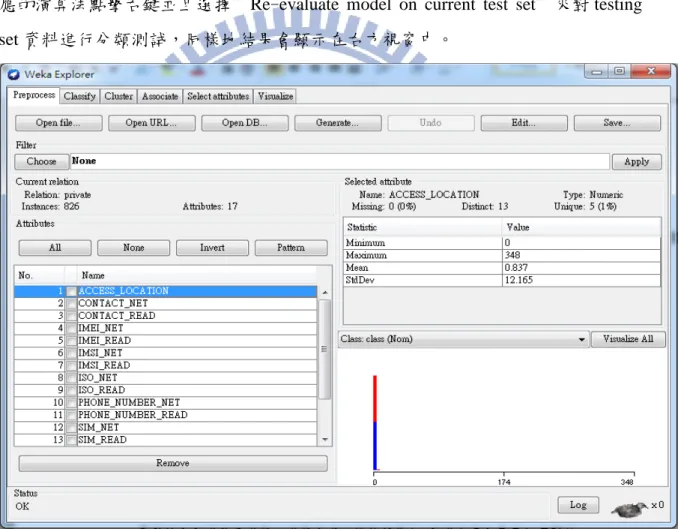
Task: Click the Save... button
Action: [x=617, y=123]
